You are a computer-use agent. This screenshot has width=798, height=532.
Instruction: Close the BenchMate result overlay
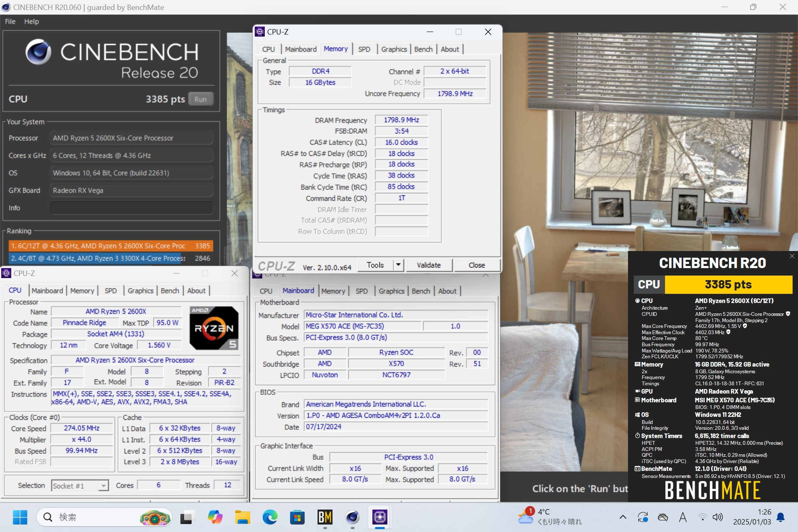click(792, 256)
